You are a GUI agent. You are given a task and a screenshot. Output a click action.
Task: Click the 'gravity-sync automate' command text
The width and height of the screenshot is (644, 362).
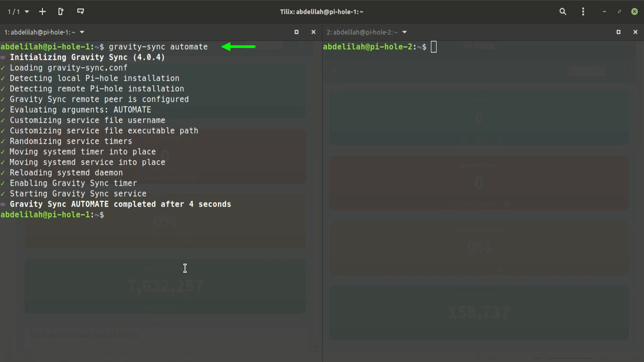(158, 47)
